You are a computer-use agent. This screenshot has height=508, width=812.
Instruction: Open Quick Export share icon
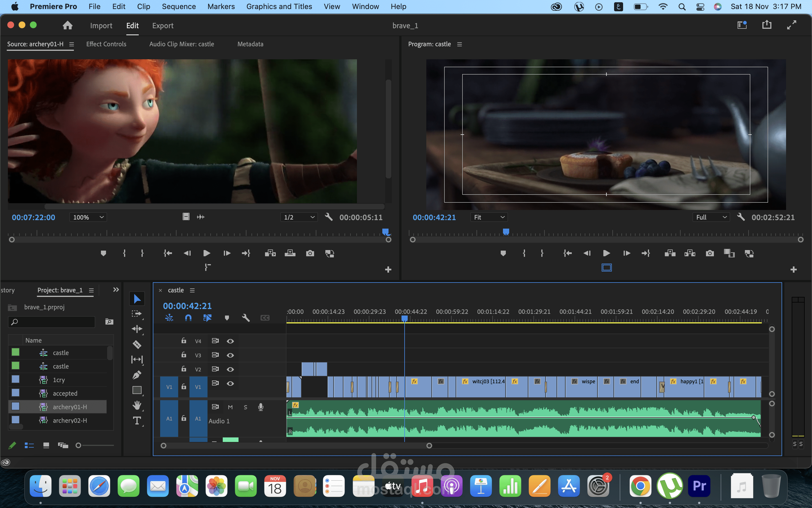click(767, 25)
